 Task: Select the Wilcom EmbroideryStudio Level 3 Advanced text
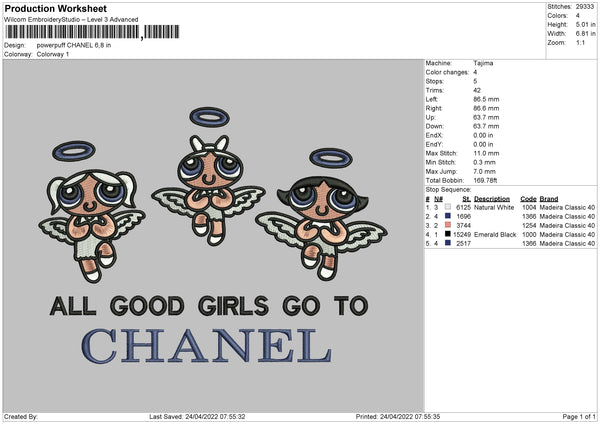[71, 20]
